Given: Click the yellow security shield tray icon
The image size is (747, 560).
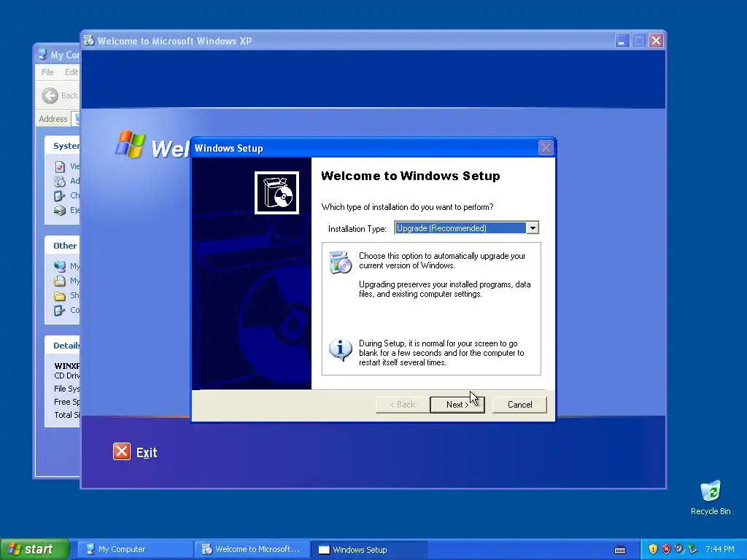Looking at the screenshot, I should [x=653, y=549].
